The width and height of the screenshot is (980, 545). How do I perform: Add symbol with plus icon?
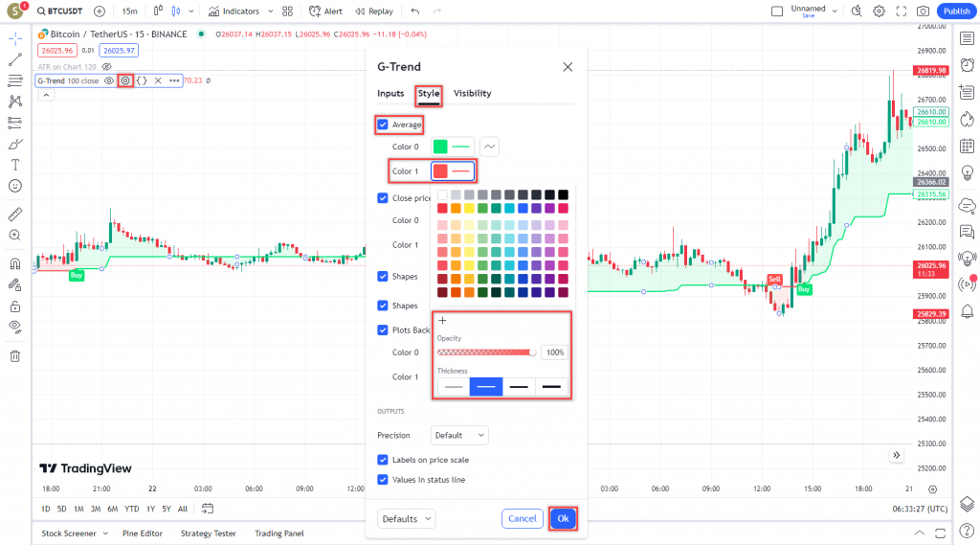pyautogui.click(x=100, y=11)
